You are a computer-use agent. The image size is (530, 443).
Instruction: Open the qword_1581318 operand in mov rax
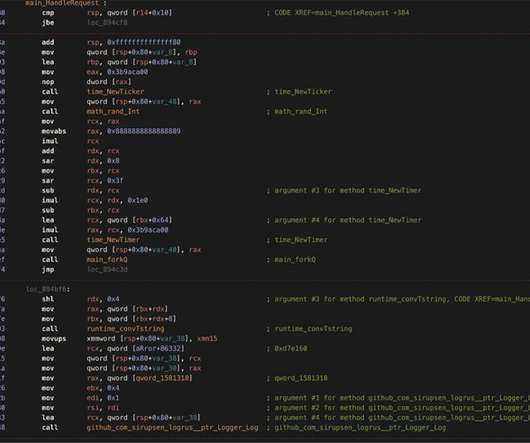point(164,378)
